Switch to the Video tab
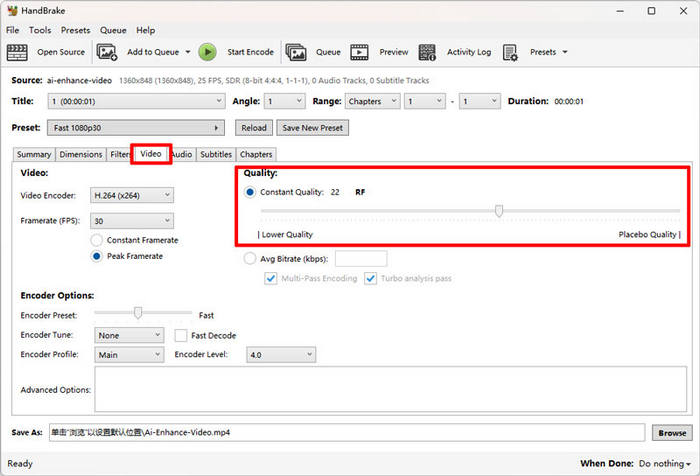The height and width of the screenshot is (476, 700). pyautogui.click(x=151, y=154)
